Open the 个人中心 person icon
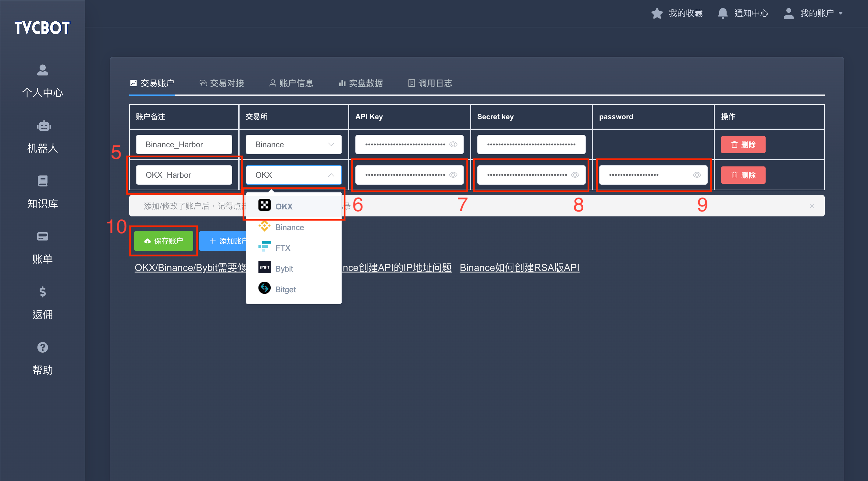Image resolution: width=868 pixels, height=481 pixels. click(x=42, y=70)
